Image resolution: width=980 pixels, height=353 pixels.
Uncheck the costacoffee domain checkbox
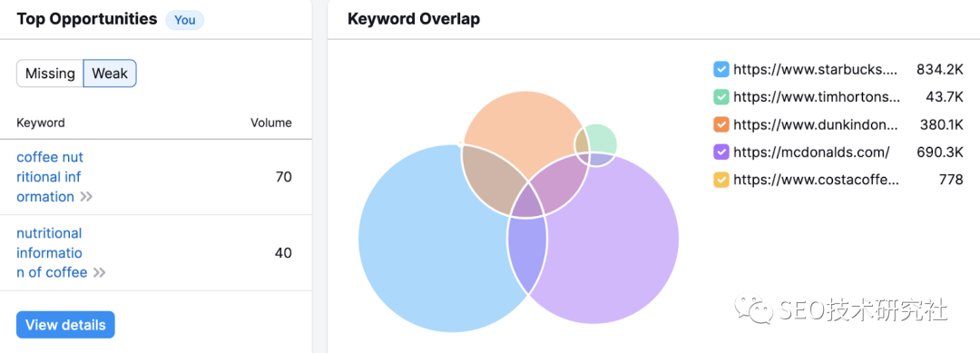[x=721, y=180]
